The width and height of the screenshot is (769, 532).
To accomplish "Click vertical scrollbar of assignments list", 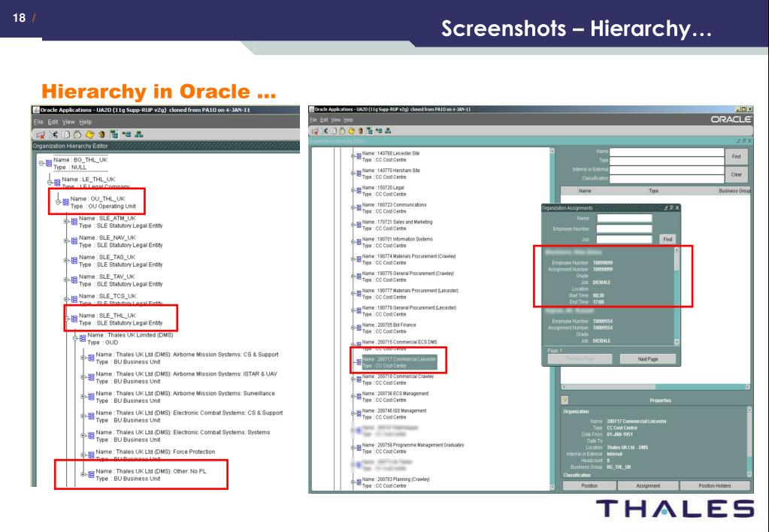I will [677, 296].
